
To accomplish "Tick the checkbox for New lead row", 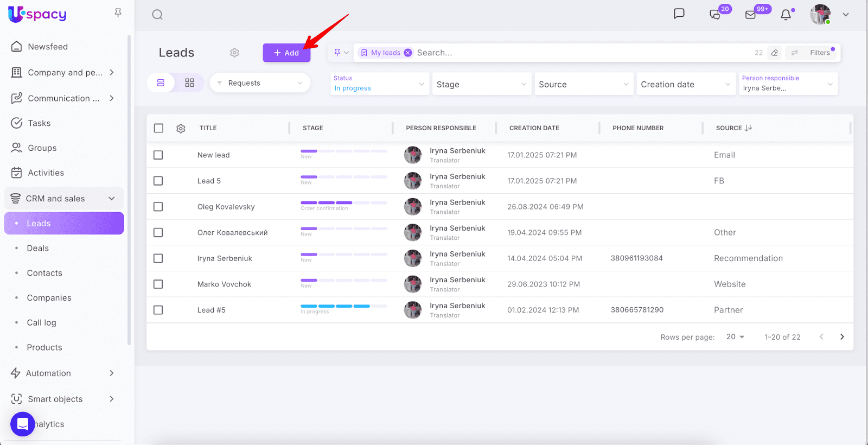I will click(158, 155).
